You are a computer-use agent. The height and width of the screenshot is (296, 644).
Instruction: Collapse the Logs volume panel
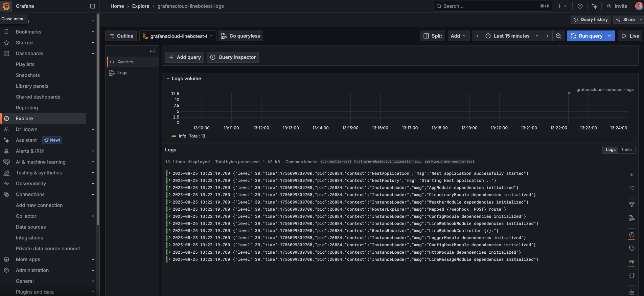pyautogui.click(x=167, y=79)
